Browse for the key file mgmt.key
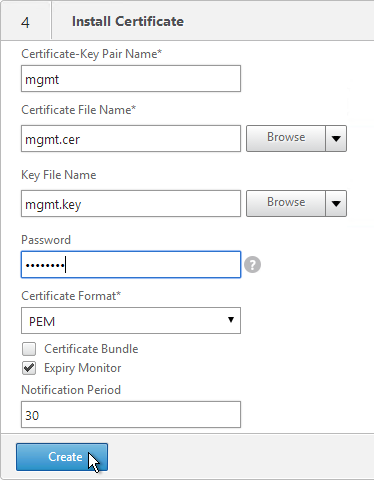374x480 pixels. 286,203
